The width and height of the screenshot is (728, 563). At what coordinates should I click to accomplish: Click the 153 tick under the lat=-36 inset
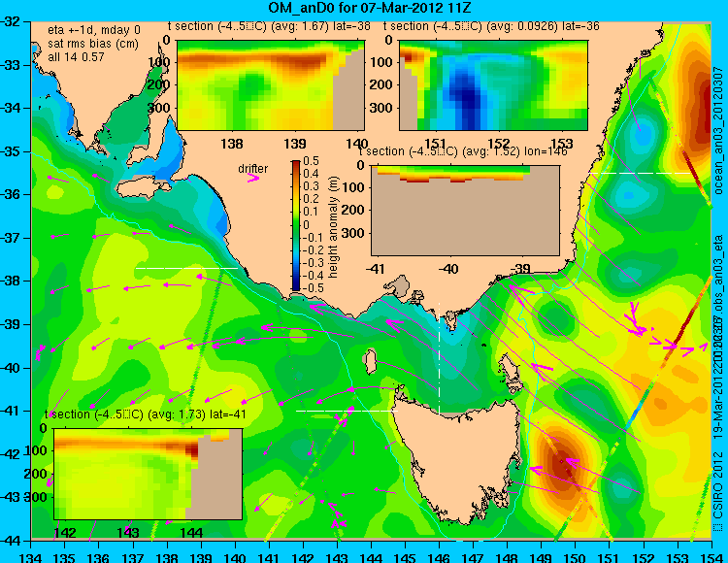click(x=562, y=144)
